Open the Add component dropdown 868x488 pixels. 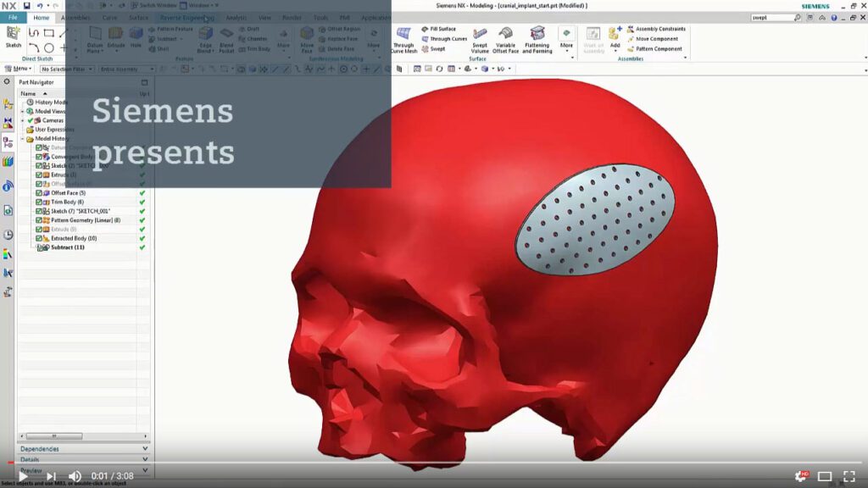tap(615, 40)
